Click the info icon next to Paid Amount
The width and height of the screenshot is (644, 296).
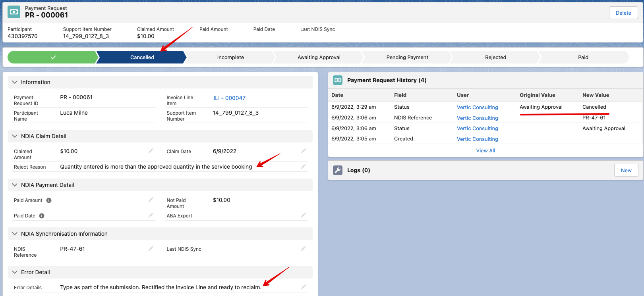coord(49,200)
